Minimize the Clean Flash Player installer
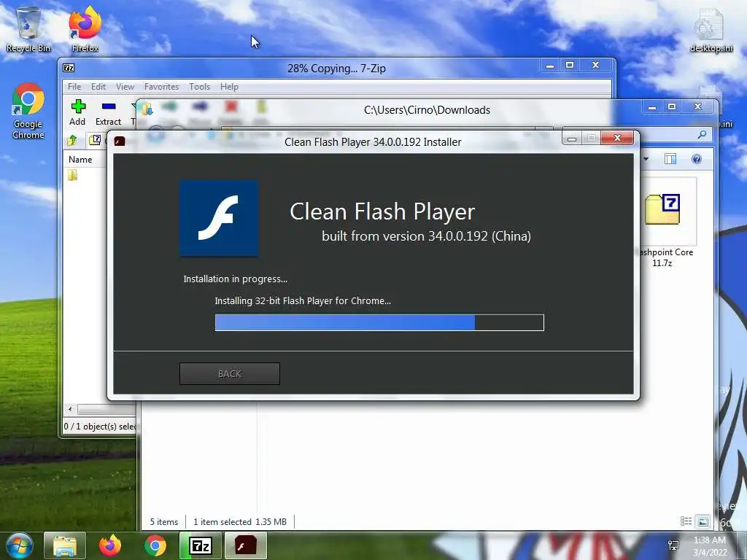The width and height of the screenshot is (747, 560). click(572, 138)
